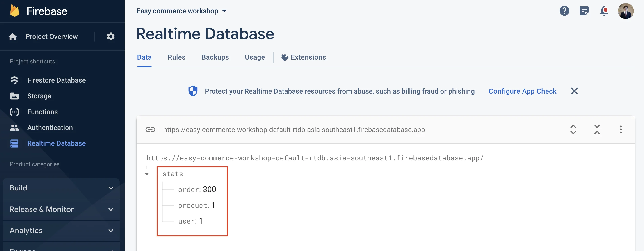Open the help question mark icon
The height and width of the screenshot is (251, 644).
point(564,11)
